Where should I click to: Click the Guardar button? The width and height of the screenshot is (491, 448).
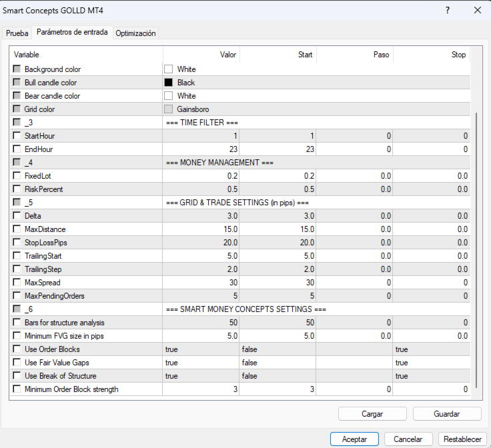tap(447, 414)
